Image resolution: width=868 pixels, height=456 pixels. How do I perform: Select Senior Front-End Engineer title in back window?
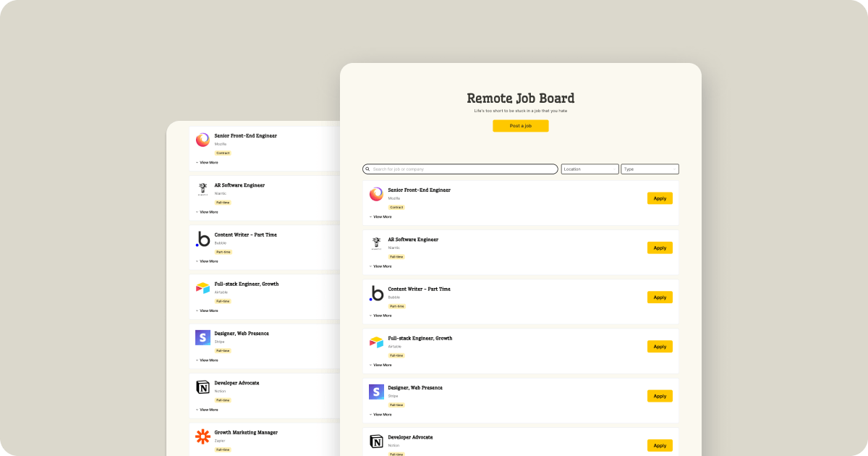pos(246,135)
